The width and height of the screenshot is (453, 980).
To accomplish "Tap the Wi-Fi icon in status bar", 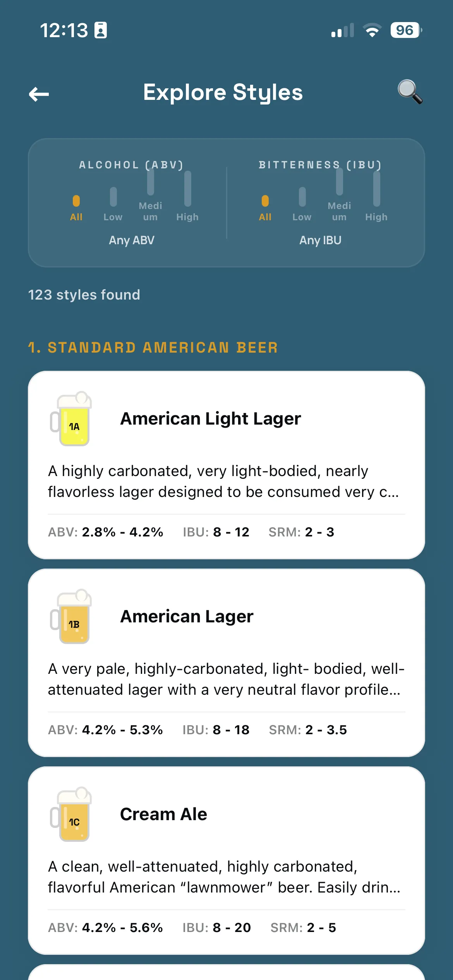I will (372, 30).
